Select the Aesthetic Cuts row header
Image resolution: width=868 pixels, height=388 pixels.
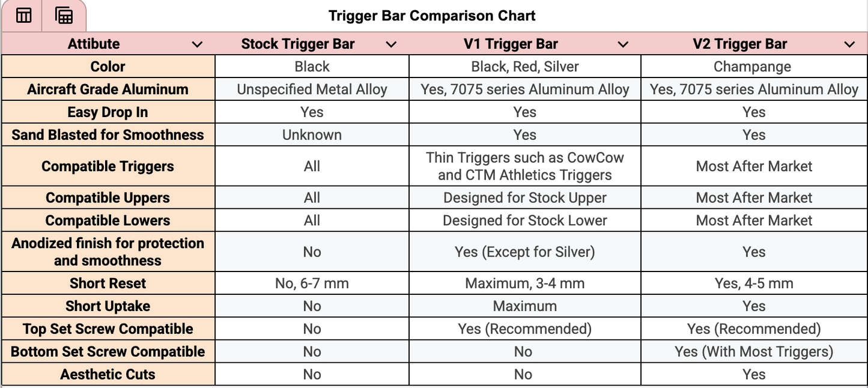(x=108, y=374)
